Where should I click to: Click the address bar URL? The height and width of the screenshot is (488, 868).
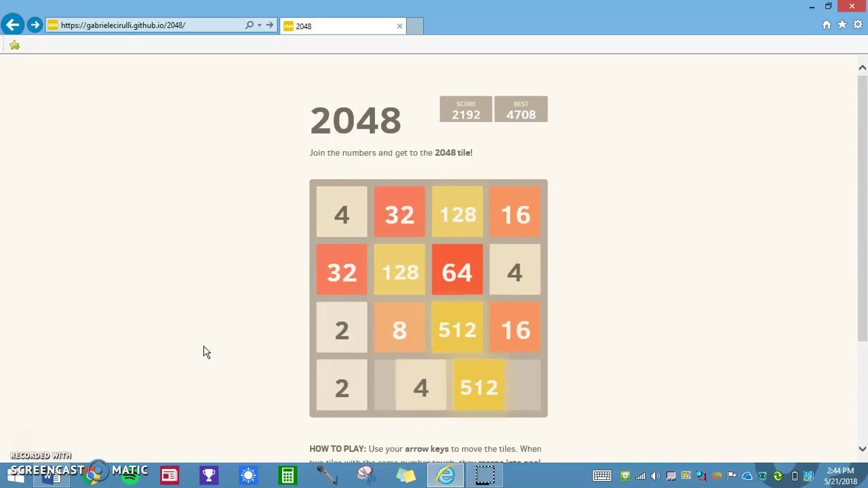point(123,25)
